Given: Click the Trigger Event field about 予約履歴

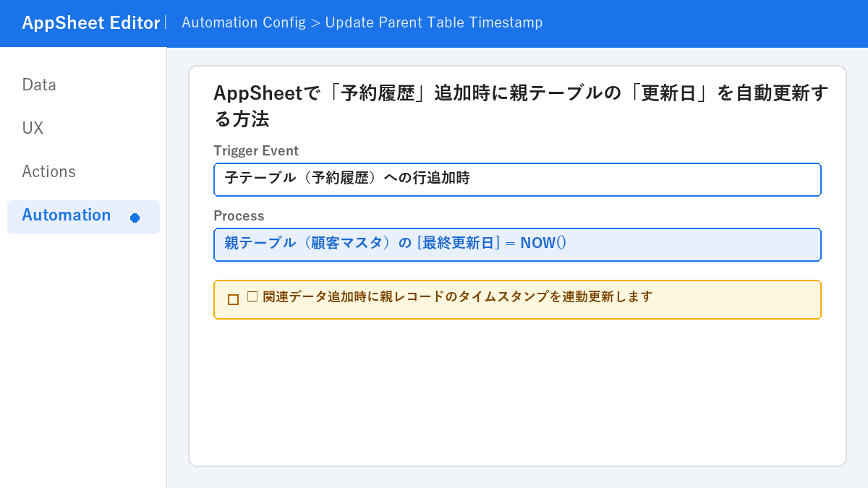Looking at the screenshot, I should tap(517, 179).
